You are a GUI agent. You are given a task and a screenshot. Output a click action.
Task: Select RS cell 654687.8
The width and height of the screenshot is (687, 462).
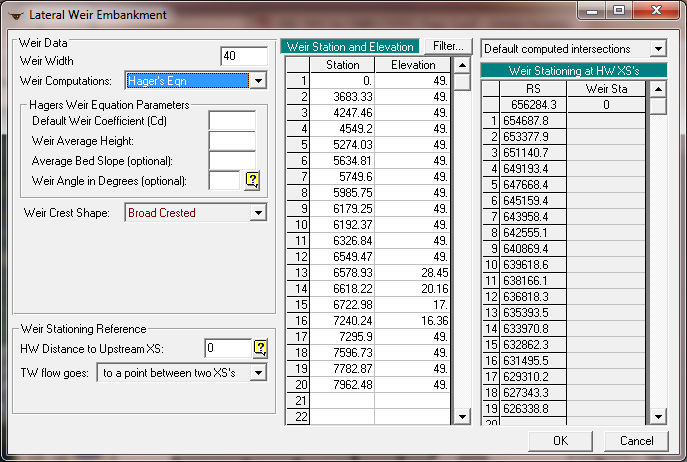pos(533,121)
